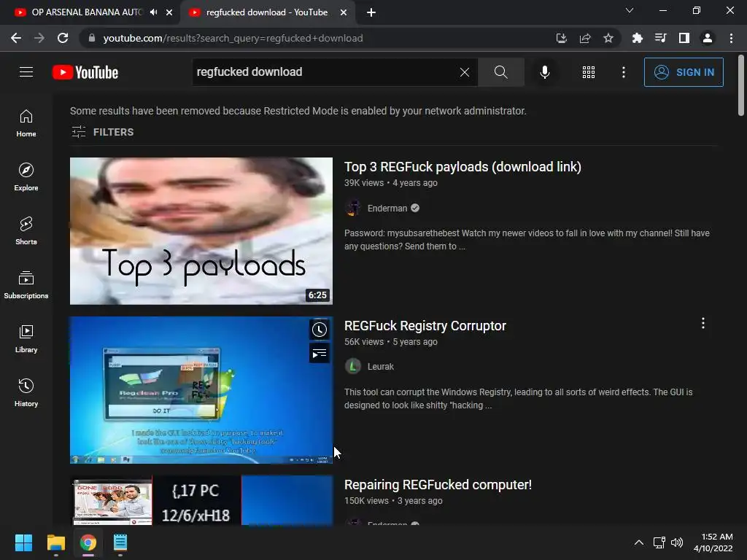Open Explore in sidebar
Image resolution: width=747 pixels, height=560 pixels.
point(26,177)
